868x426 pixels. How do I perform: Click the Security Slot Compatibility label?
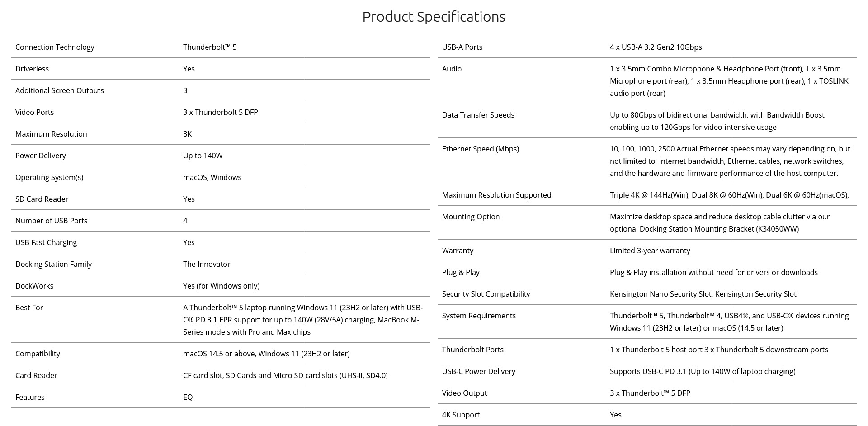(x=486, y=294)
